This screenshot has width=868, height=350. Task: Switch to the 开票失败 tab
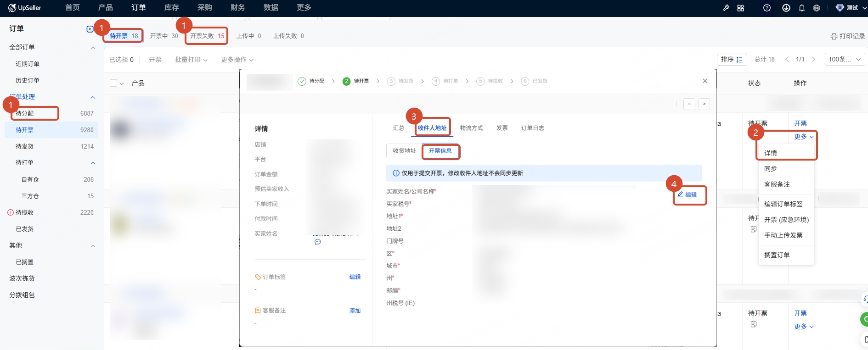pos(207,36)
